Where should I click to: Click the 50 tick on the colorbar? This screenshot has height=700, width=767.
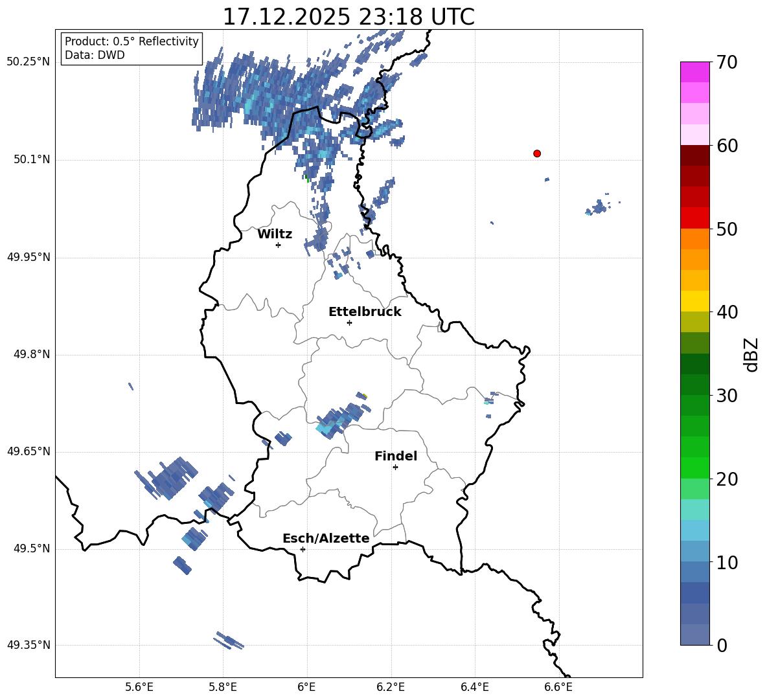[x=727, y=229]
